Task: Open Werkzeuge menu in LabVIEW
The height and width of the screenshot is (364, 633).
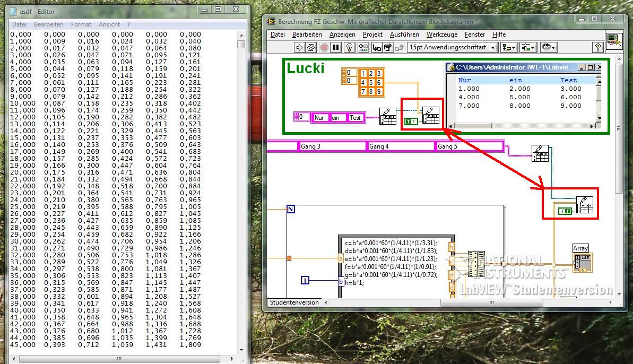Action: (442, 34)
